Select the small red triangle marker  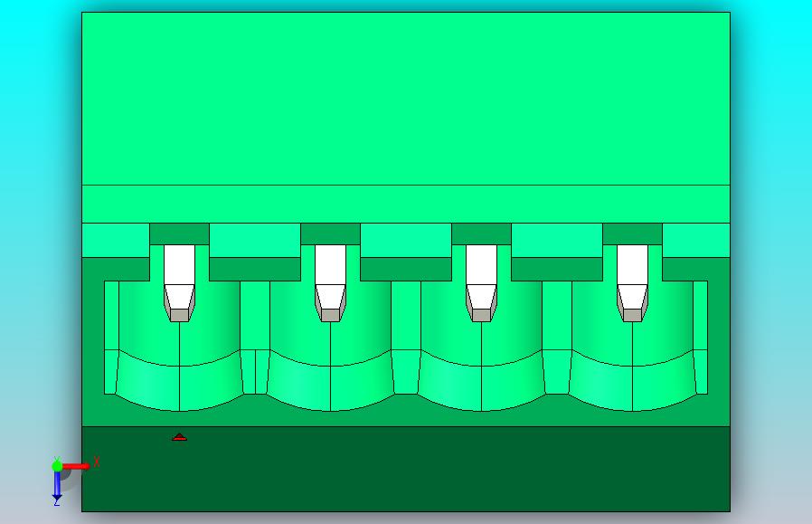tap(179, 437)
